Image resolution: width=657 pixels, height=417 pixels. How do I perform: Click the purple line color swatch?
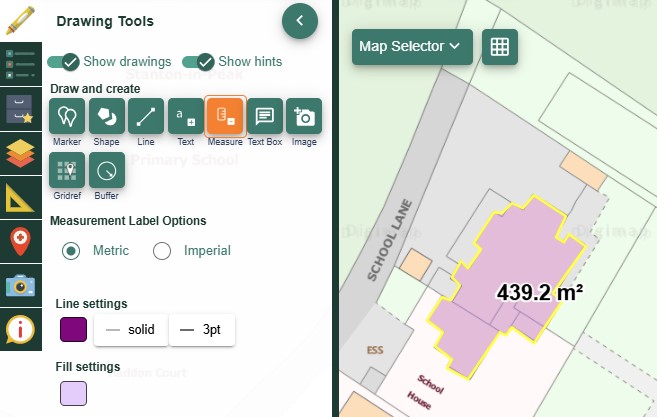point(73,329)
